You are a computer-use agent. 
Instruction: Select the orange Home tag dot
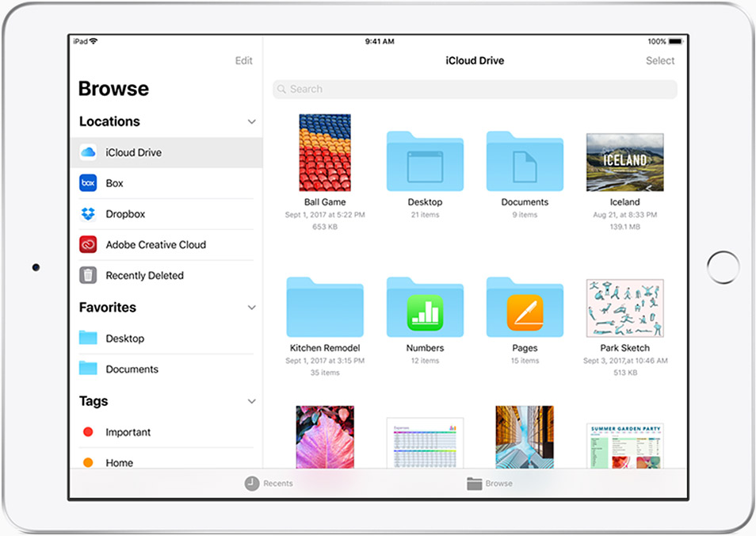point(88,463)
